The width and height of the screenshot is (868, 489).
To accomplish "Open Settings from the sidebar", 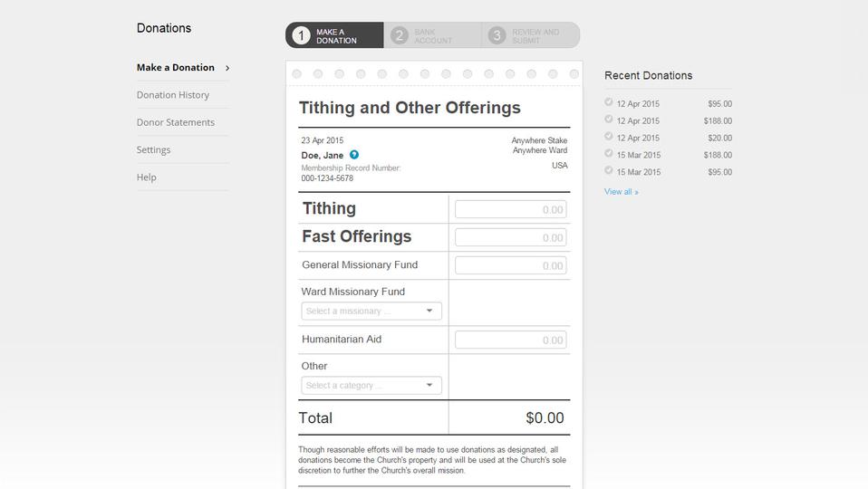I will (x=154, y=150).
